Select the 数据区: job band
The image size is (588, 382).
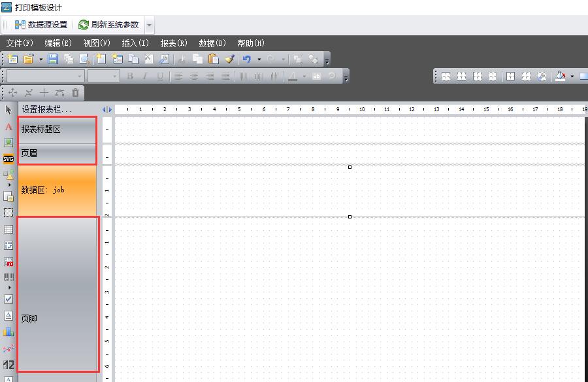tap(57, 190)
